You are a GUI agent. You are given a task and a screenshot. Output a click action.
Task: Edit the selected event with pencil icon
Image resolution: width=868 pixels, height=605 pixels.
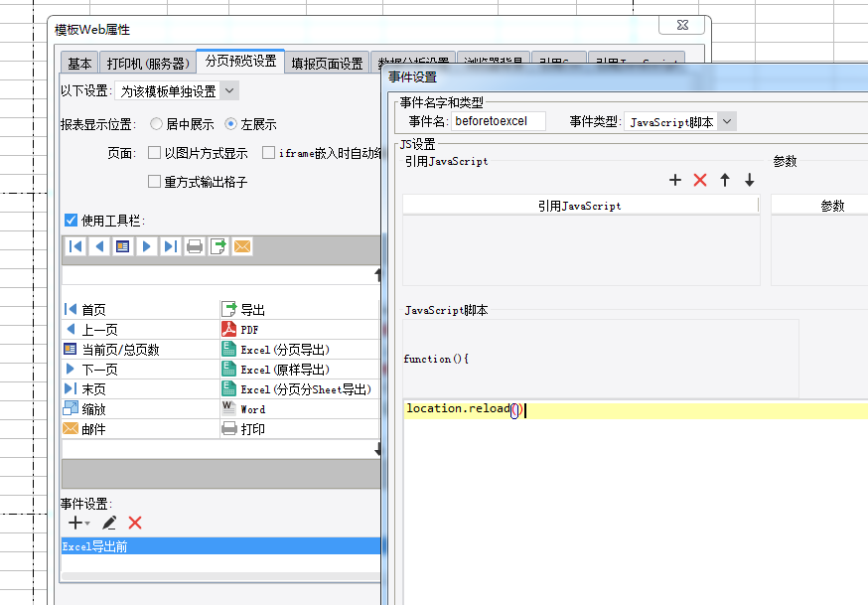coord(109,523)
